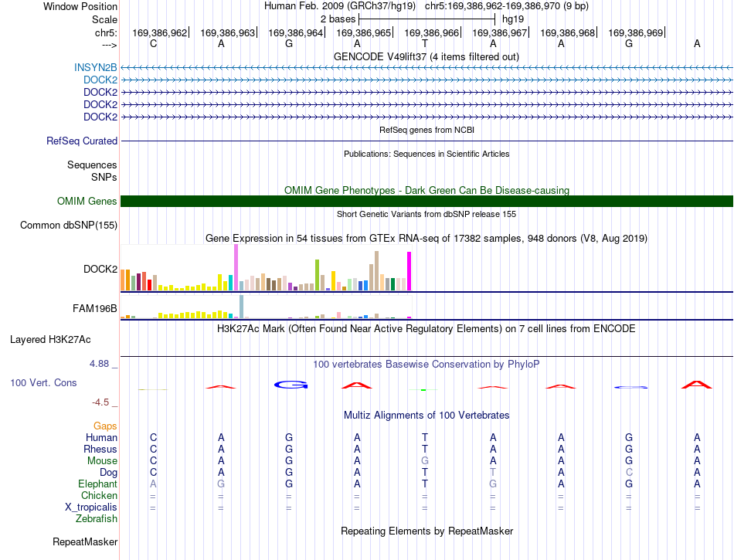Screen dimensions: 734x560
Task: Click the tall gray-blue bar in FAM196B chart
Action: [x=242, y=307]
